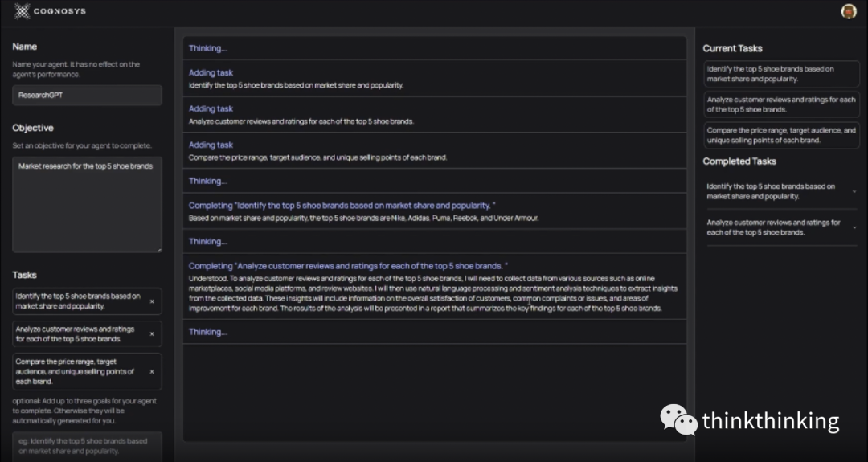868x462 pixels.
Task: Click current task 'Analyze customer reviews and ratings'
Action: click(x=782, y=105)
